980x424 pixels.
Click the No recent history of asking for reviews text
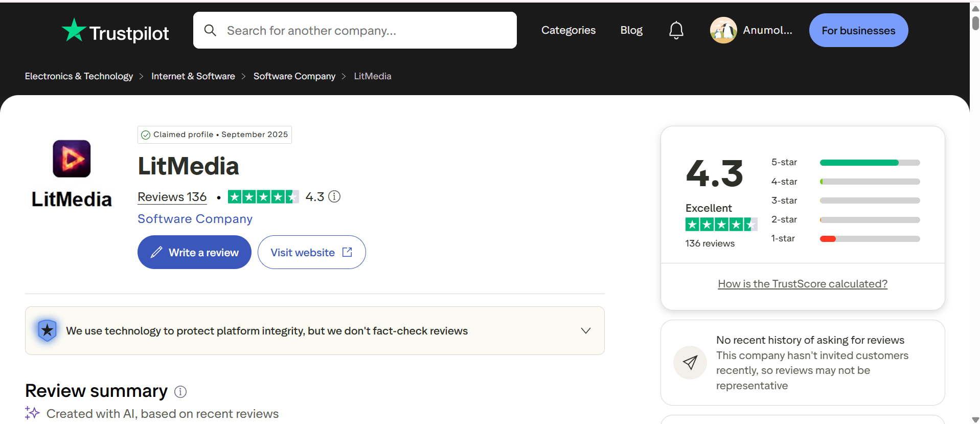pyautogui.click(x=810, y=340)
